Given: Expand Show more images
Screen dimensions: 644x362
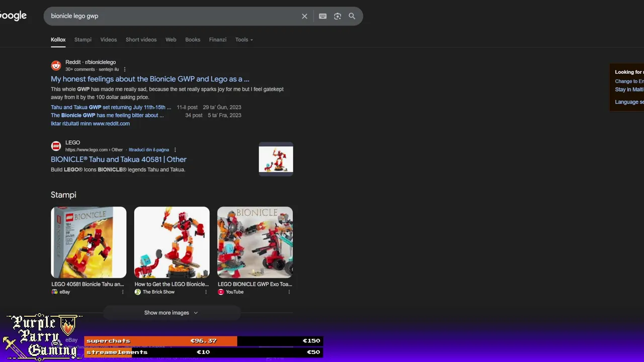Looking at the screenshot, I should pos(171,313).
